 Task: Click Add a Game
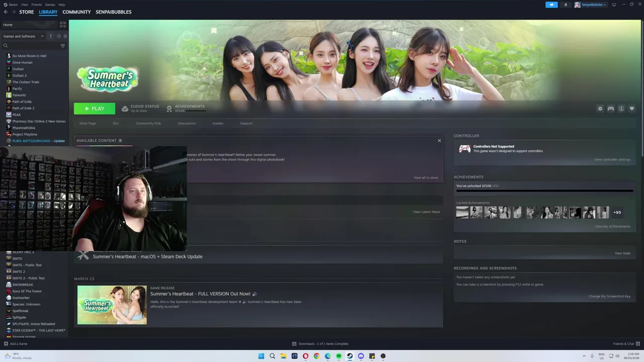pos(16,344)
